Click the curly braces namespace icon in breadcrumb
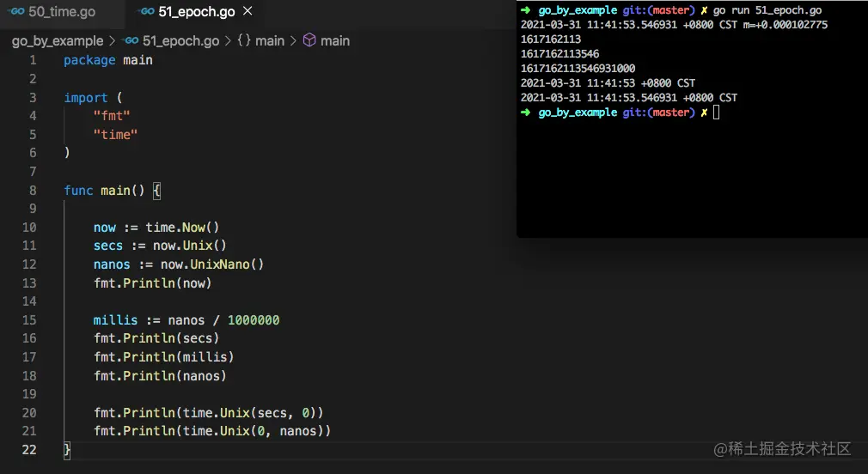Screen dimensions: 868x474 (x=244, y=40)
